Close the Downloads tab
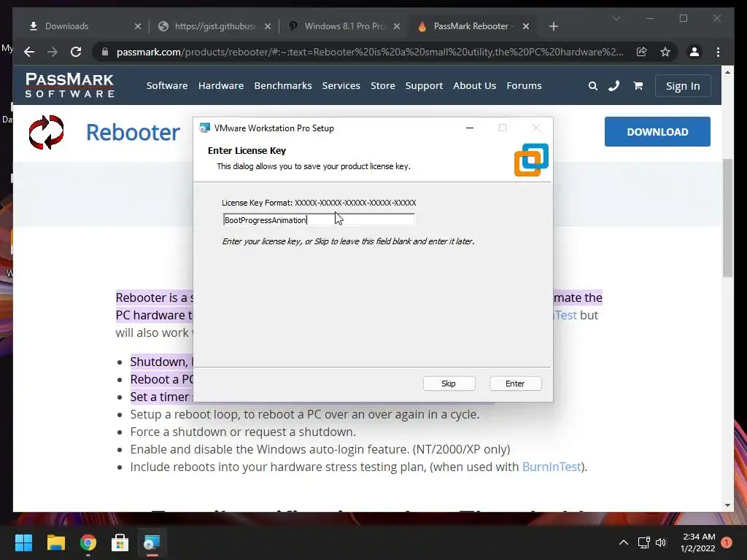The width and height of the screenshot is (747, 560). pos(138,26)
